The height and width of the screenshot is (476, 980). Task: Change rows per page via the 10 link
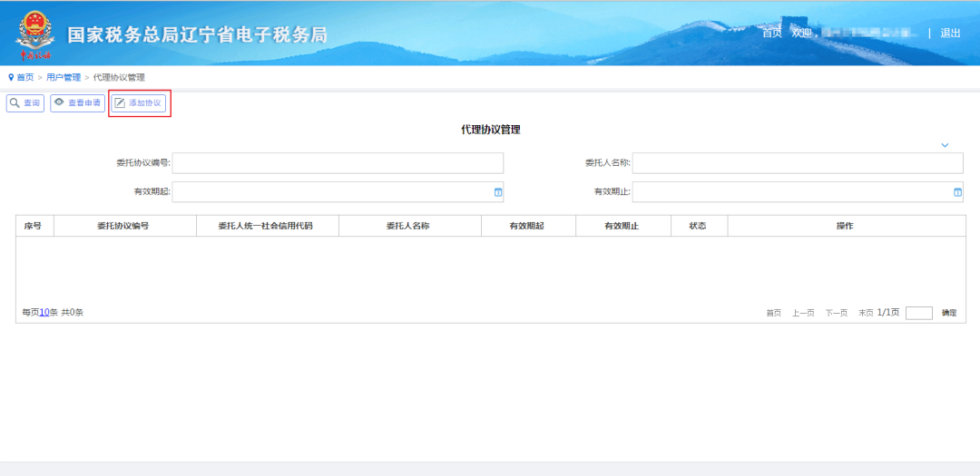[x=44, y=312]
